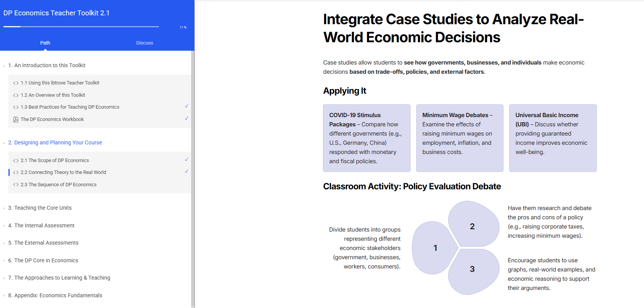Toggle completion checkmark for DP Economics Workbook

click(x=187, y=118)
